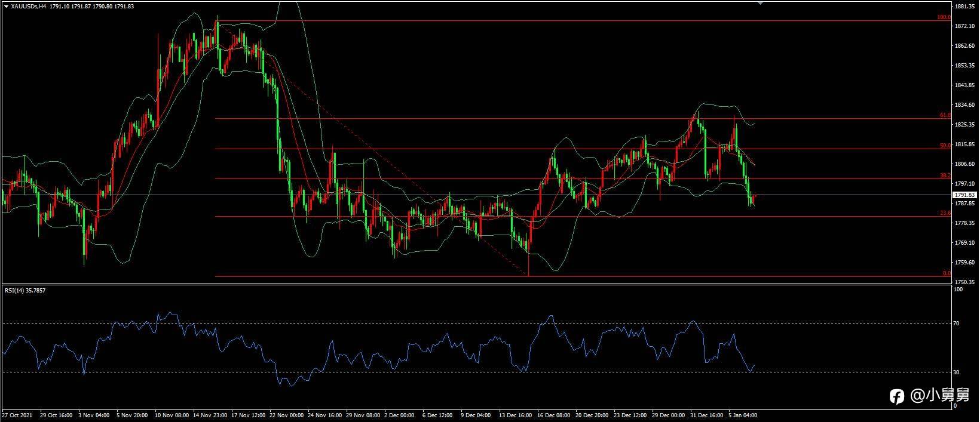
Task: Click the gray chart shift triangle marker
Action: pos(760,3)
